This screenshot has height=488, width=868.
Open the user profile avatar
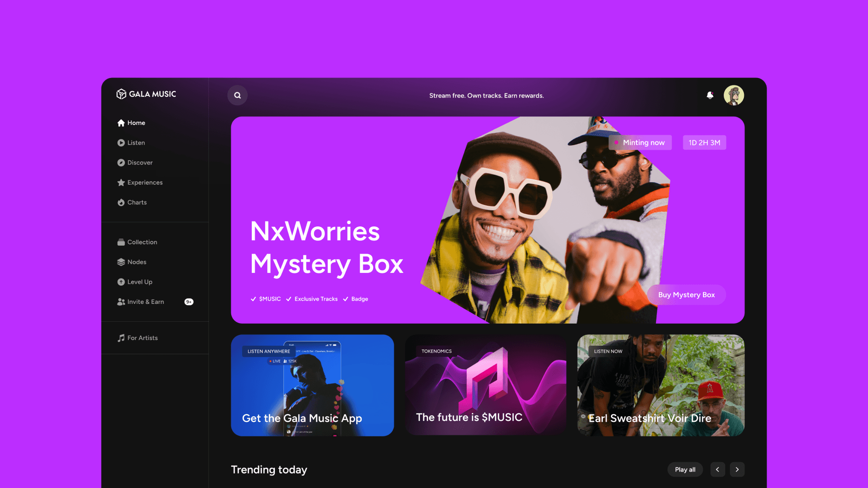coord(734,95)
